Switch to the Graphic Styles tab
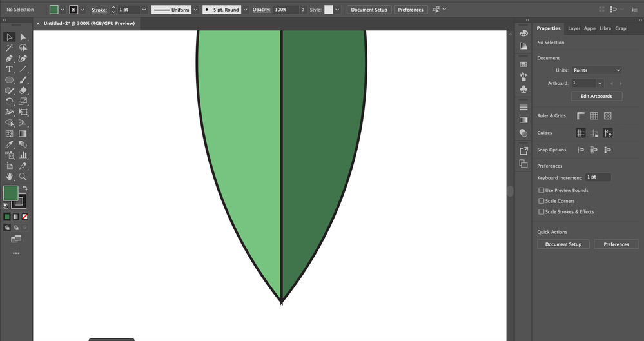 (621, 28)
